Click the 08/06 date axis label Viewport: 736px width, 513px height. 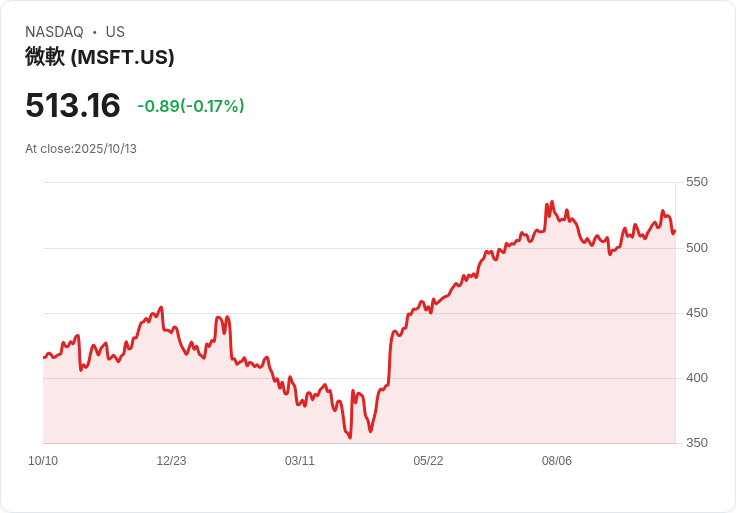coord(557,461)
